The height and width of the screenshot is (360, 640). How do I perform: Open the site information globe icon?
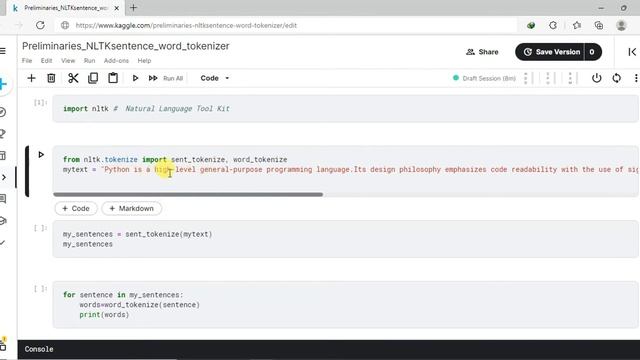coord(65,25)
